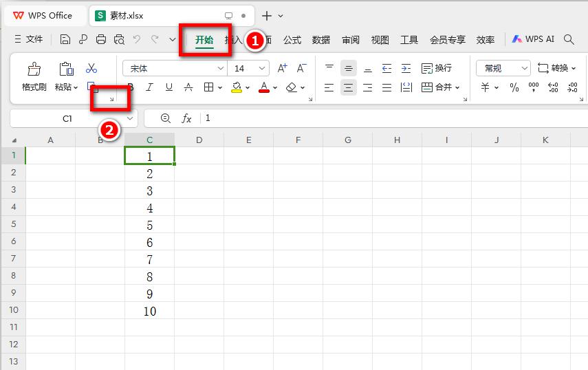The width and height of the screenshot is (588, 370).
Task: Click Merge cells (合并) button
Action: pyautogui.click(x=437, y=87)
